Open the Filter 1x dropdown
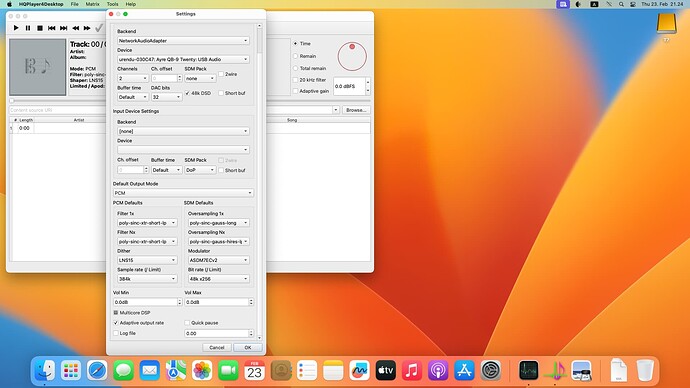690x388 pixels. (x=147, y=223)
